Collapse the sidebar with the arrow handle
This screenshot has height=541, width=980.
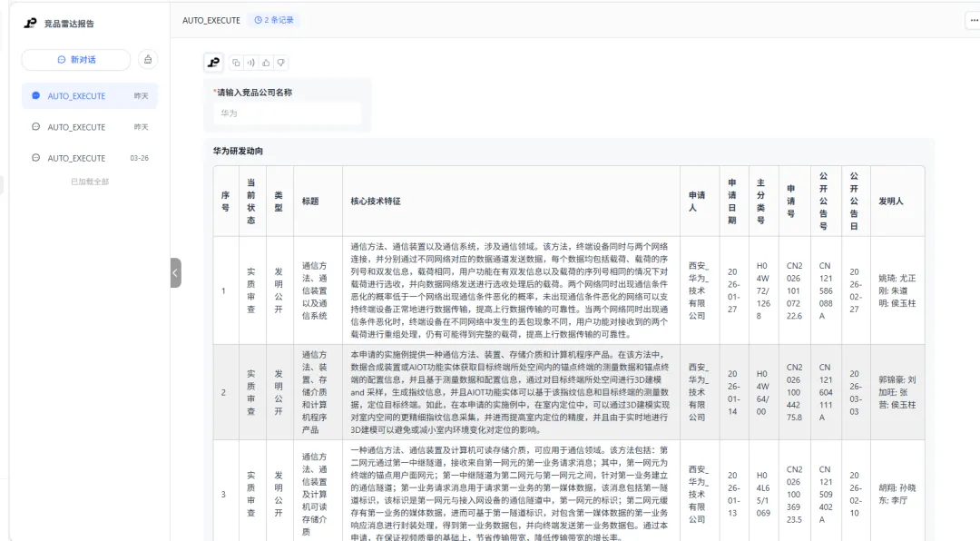point(176,272)
